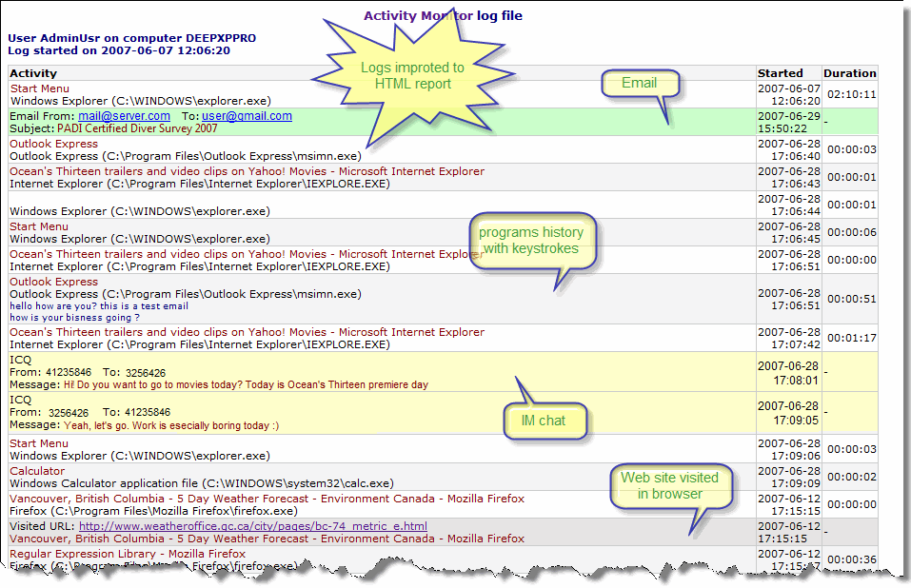Open the weatheroffice.gc.ca visited URL link
911x588 pixels.
click(x=252, y=526)
